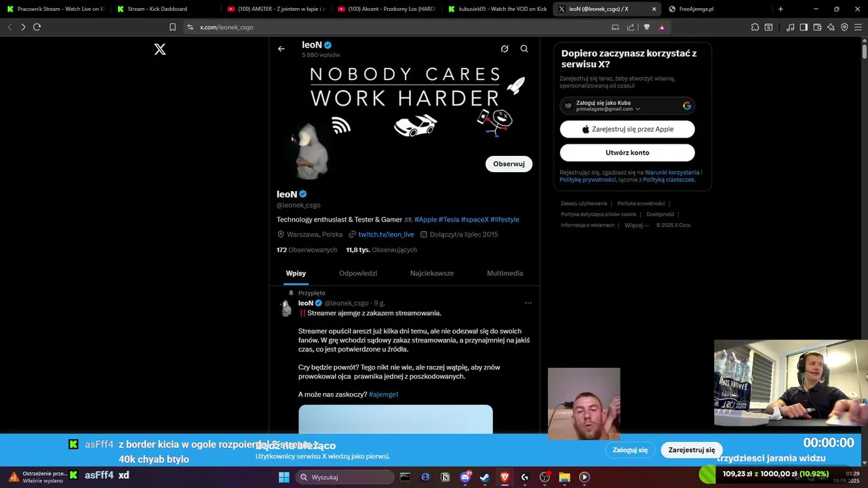Open Terminal from the taskbar
The width and height of the screenshot is (868, 488).
click(405, 477)
